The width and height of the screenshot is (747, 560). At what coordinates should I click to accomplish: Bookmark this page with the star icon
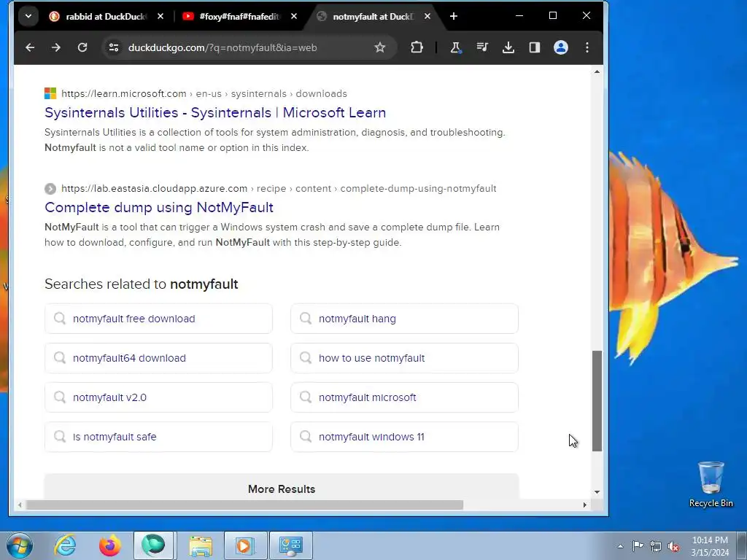pos(379,47)
